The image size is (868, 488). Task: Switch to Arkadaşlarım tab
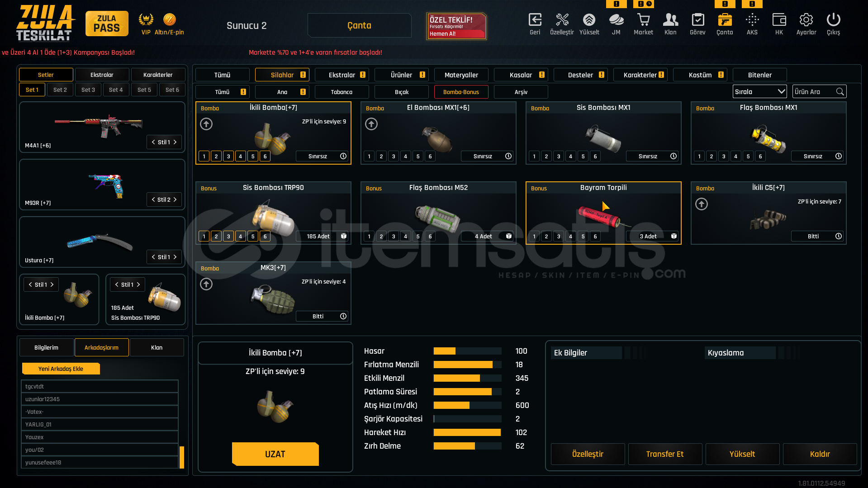(102, 347)
